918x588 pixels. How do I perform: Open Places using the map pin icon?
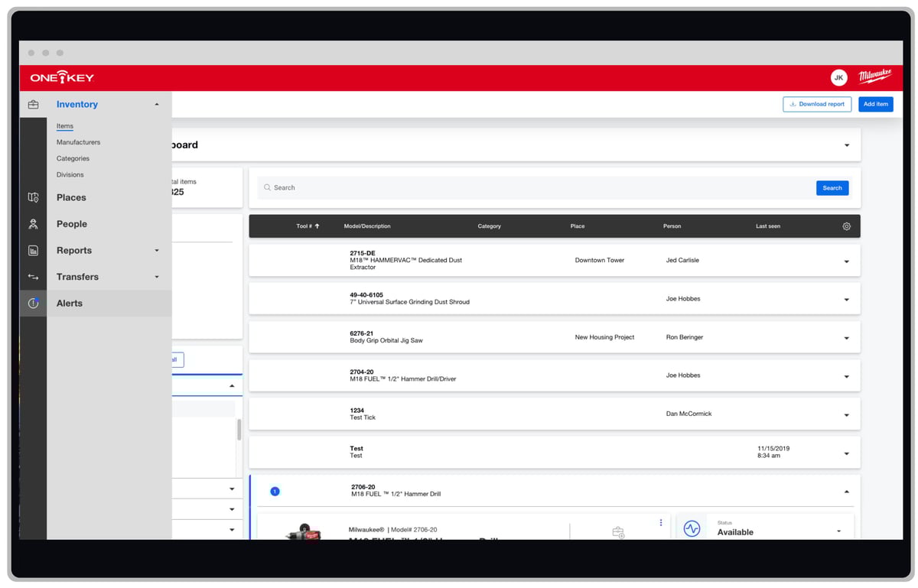[33, 197]
